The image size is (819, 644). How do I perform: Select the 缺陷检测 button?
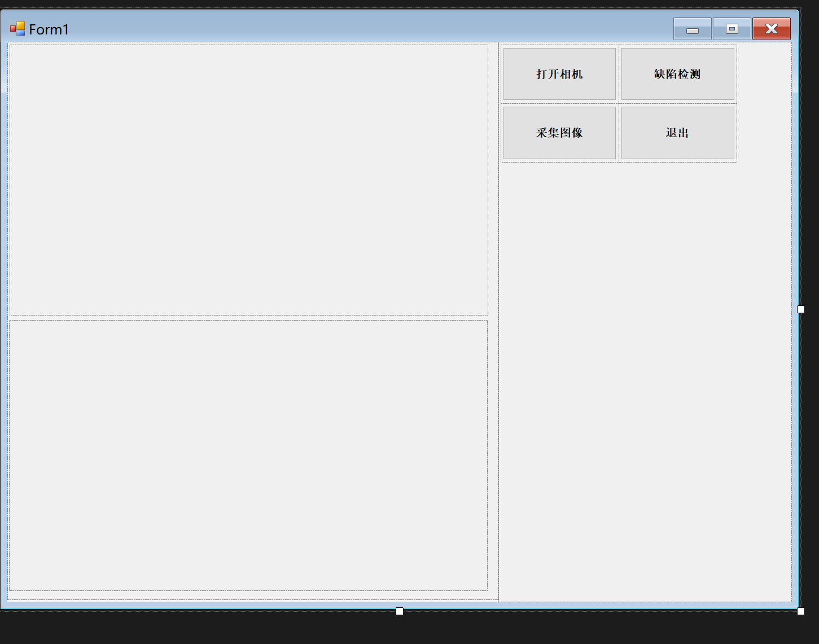coord(677,74)
